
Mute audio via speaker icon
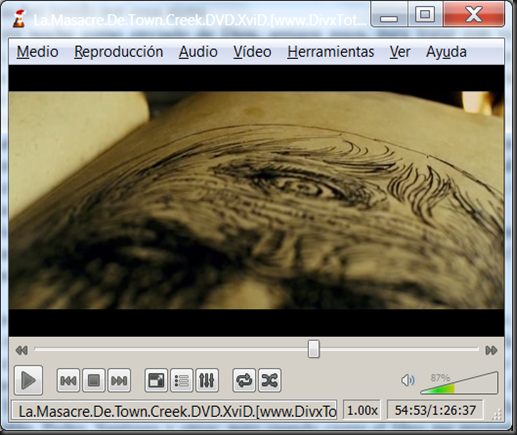(408, 380)
